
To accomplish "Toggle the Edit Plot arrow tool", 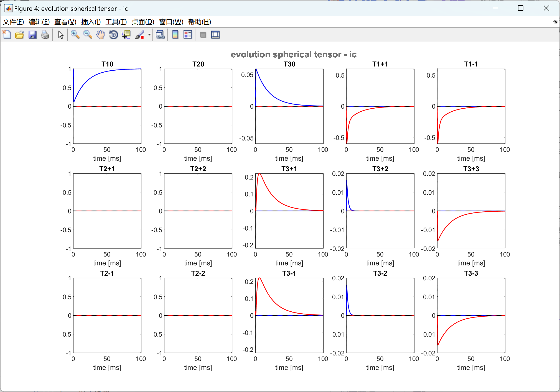I will (61, 35).
